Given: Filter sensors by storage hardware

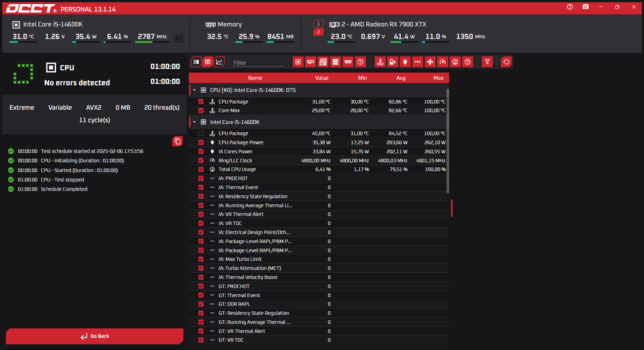Looking at the screenshot, I should 336,62.
